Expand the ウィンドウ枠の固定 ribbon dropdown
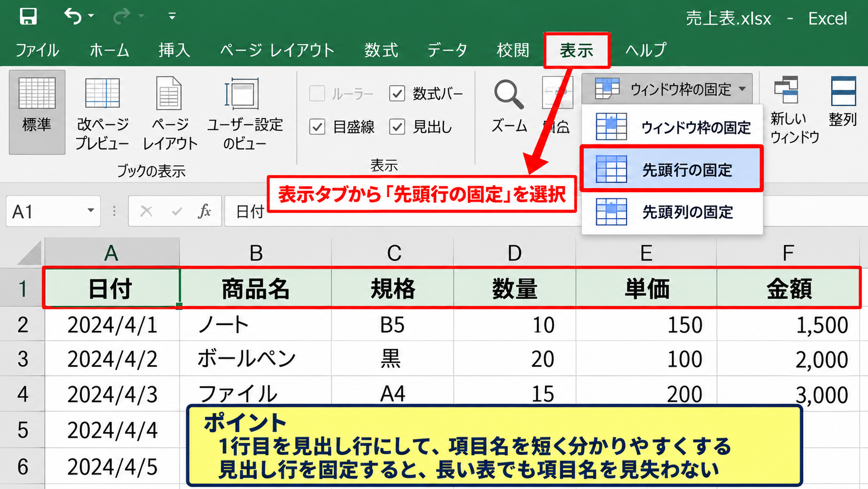868x489 pixels. click(667, 89)
